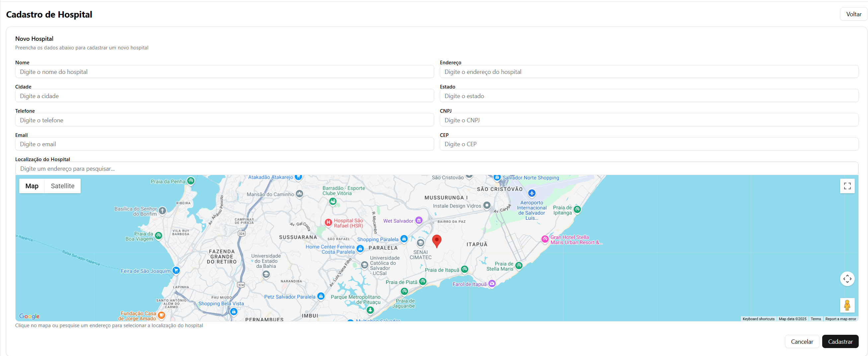
Task: Click the Barradão stadium marker icon
Action: (x=333, y=202)
